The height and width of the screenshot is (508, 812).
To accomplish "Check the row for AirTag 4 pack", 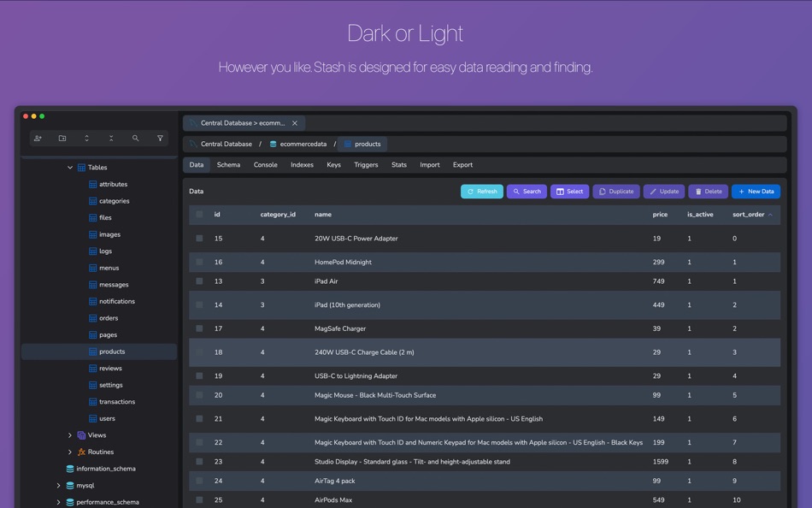I will tap(199, 481).
